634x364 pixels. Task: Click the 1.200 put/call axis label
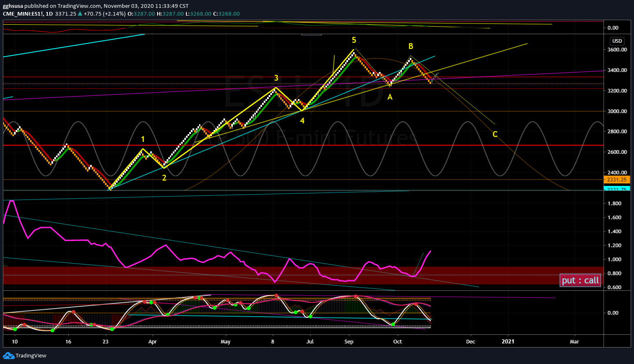coord(614,246)
